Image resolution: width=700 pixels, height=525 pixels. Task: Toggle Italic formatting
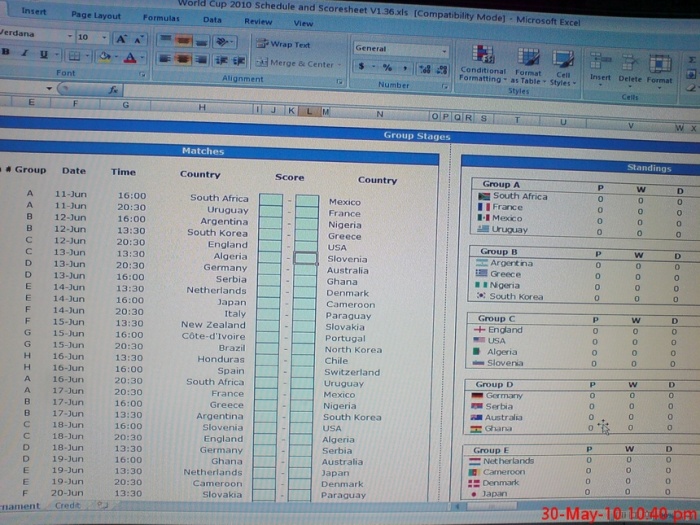click(25, 53)
